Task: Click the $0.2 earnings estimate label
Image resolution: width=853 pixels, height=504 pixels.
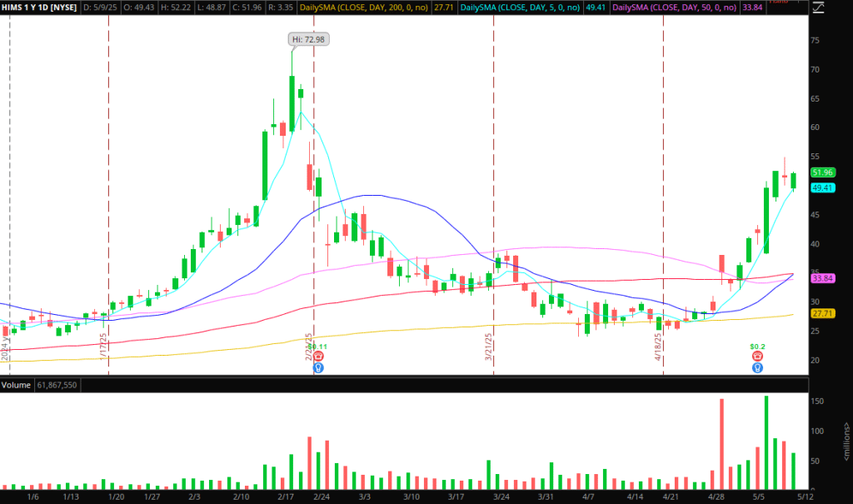Action: point(757,347)
